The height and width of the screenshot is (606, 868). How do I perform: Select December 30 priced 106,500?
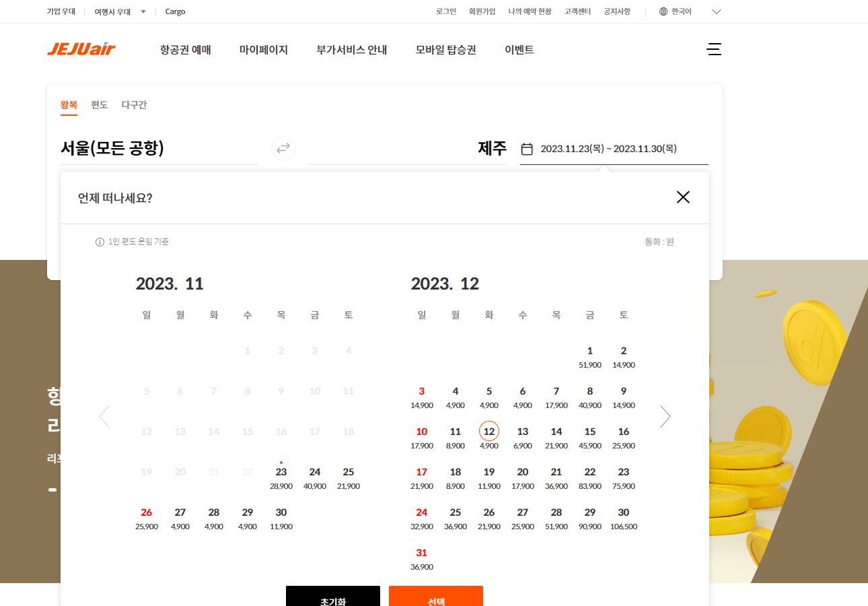(x=624, y=518)
